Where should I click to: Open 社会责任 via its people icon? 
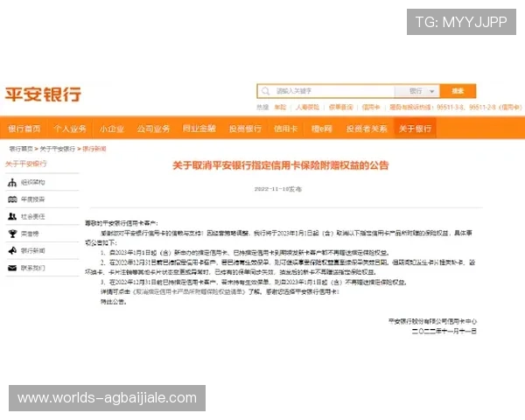[12, 216]
